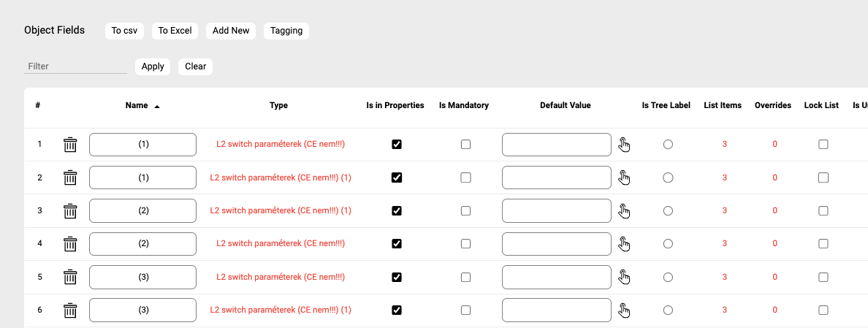Check Lock List box in row 3
The image size is (868, 328).
click(823, 210)
